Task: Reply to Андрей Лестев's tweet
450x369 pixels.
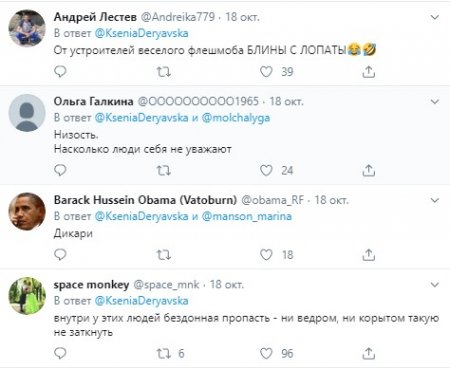Action: click(60, 71)
